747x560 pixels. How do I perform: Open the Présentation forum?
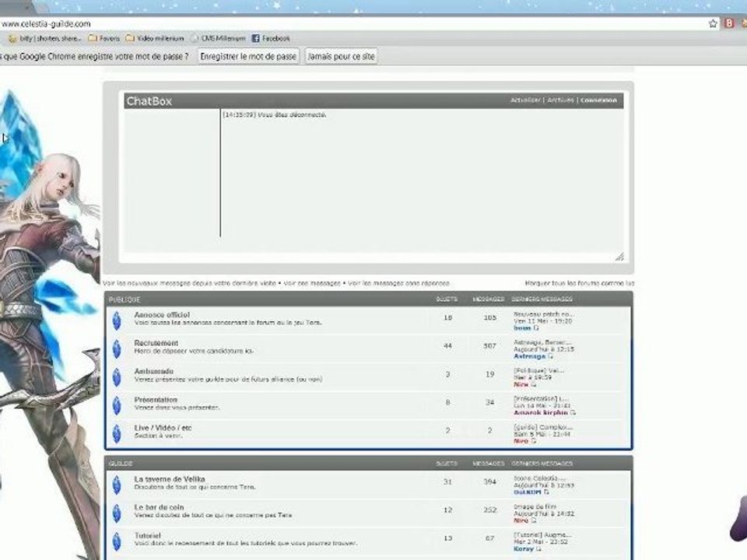tap(156, 400)
